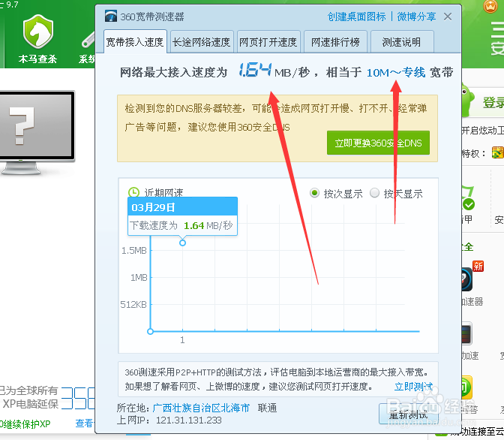Click the 512KB axis label

pos(133,305)
